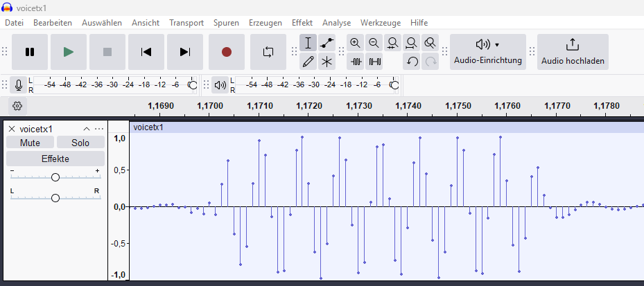This screenshot has height=286, width=644.
Task: Toggle Mute on the voicetx1 track
Action: [x=30, y=143]
